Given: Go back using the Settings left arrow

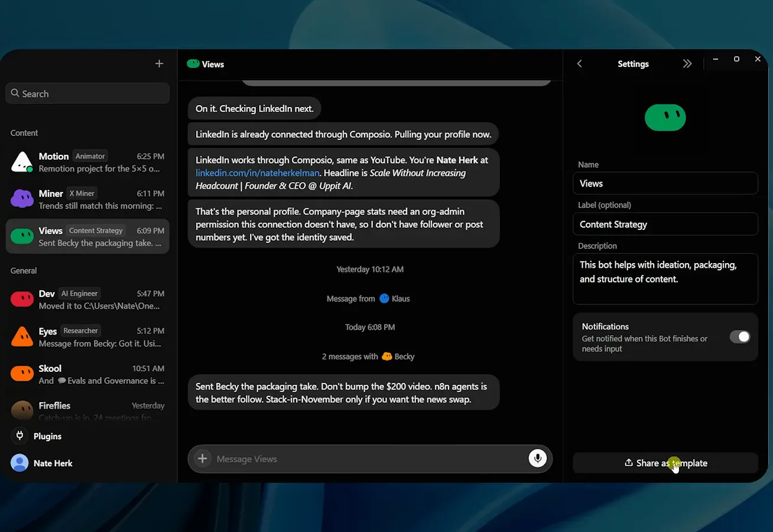Looking at the screenshot, I should (x=579, y=64).
